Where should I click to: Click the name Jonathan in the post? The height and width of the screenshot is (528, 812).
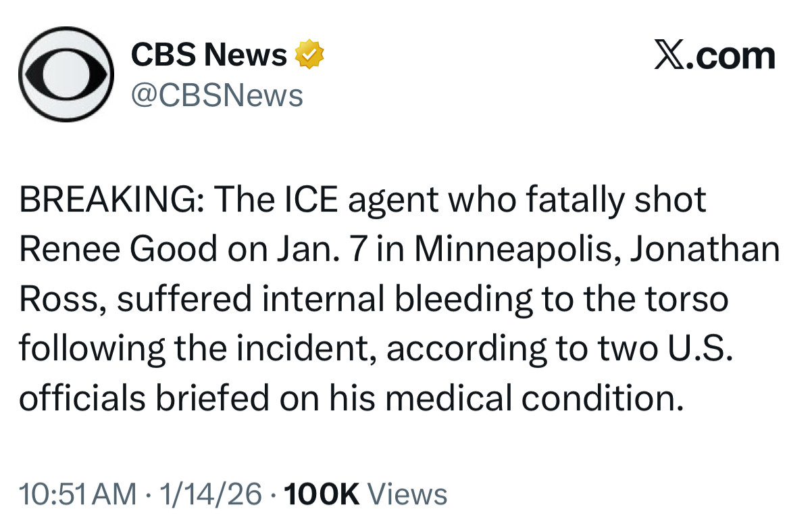pyautogui.click(x=706, y=250)
